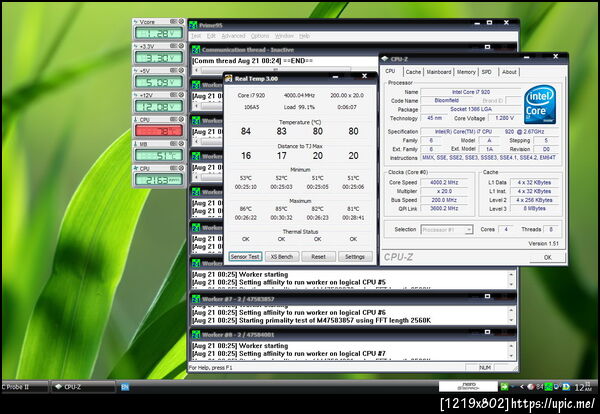Click the Core Speed value 4000.2 MHz

coord(444,183)
